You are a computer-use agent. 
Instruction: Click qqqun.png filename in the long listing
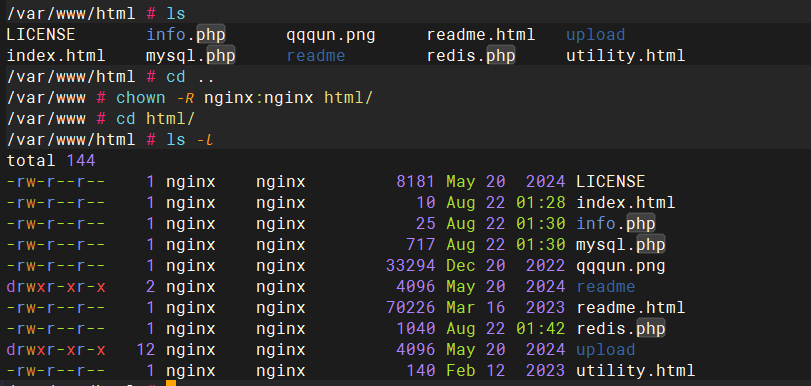click(x=621, y=266)
